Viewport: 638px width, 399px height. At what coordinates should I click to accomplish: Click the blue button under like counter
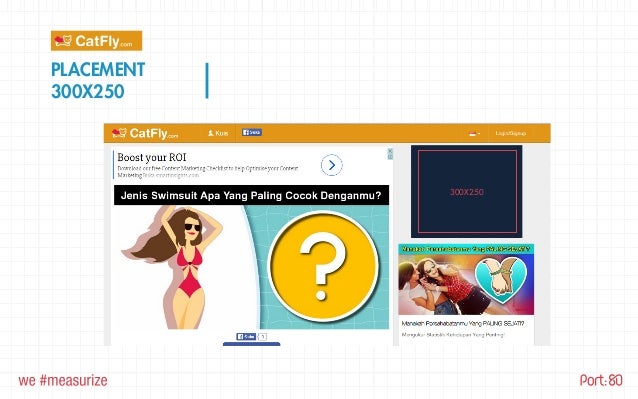pos(251,344)
